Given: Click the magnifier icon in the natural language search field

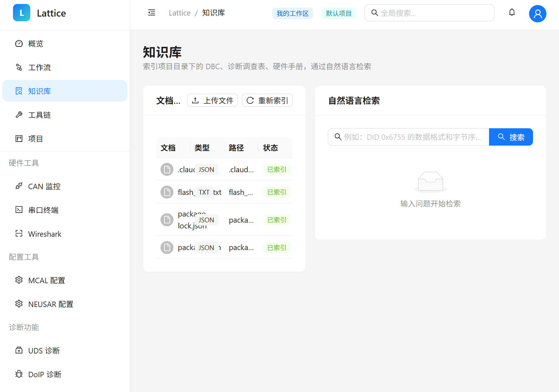Looking at the screenshot, I should click(338, 137).
